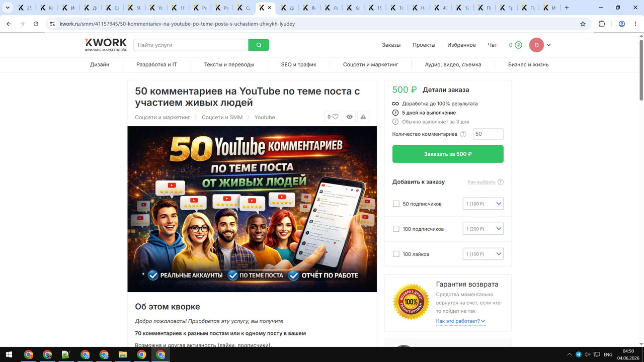Click Соцсети и маркетинг breadcrumb
Image resolution: width=644 pixels, height=362 pixels.
[x=163, y=117]
